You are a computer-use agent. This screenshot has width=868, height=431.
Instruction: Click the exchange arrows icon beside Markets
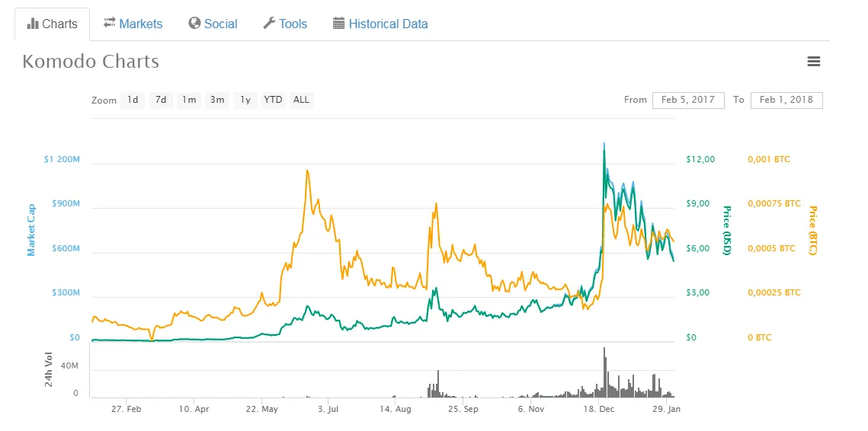(110, 24)
